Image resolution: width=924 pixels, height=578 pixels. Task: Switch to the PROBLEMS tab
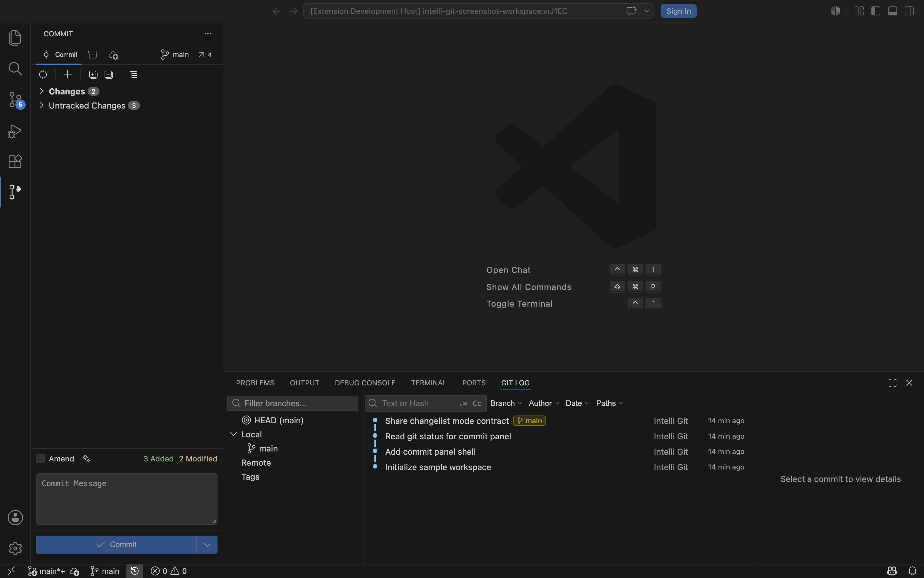click(255, 383)
